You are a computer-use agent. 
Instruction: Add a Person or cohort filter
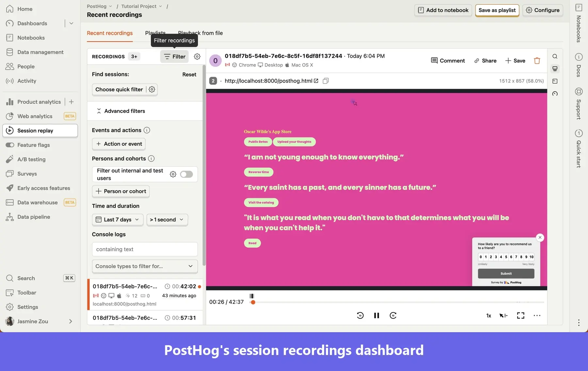121,191
